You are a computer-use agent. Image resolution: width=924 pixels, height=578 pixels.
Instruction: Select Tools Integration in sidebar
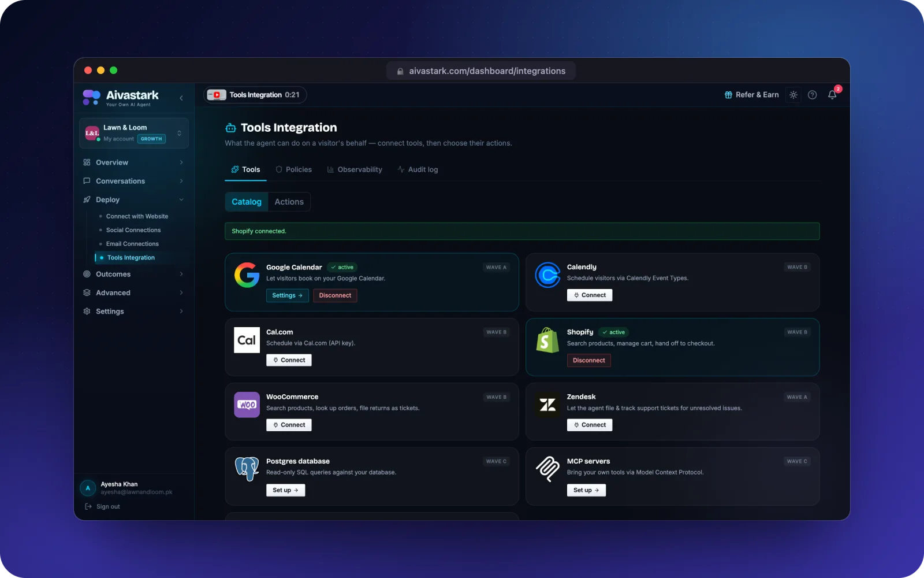[x=131, y=258]
